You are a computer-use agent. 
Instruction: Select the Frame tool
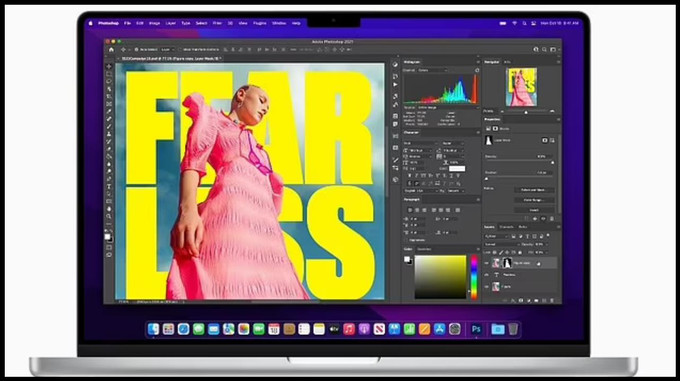tap(109, 104)
